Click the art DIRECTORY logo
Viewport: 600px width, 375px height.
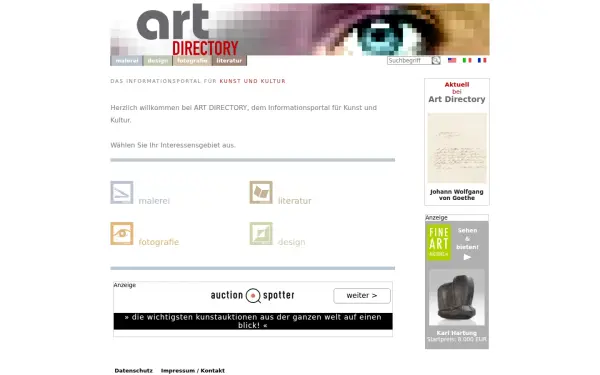click(x=188, y=30)
